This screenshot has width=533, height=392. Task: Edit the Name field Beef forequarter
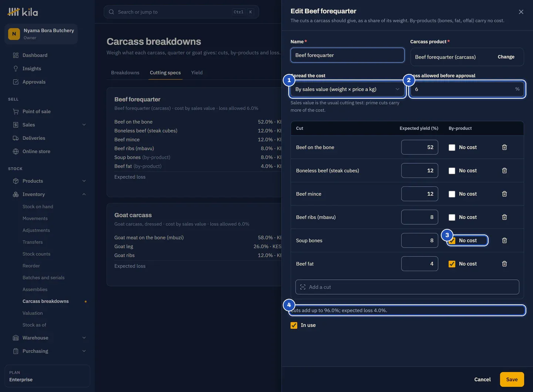[347, 55]
